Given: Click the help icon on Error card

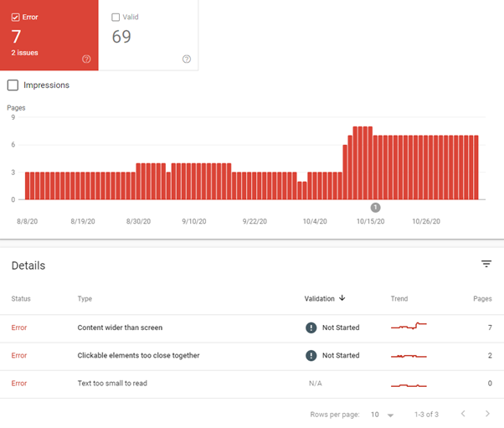Looking at the screenshot, I should 86,59.
